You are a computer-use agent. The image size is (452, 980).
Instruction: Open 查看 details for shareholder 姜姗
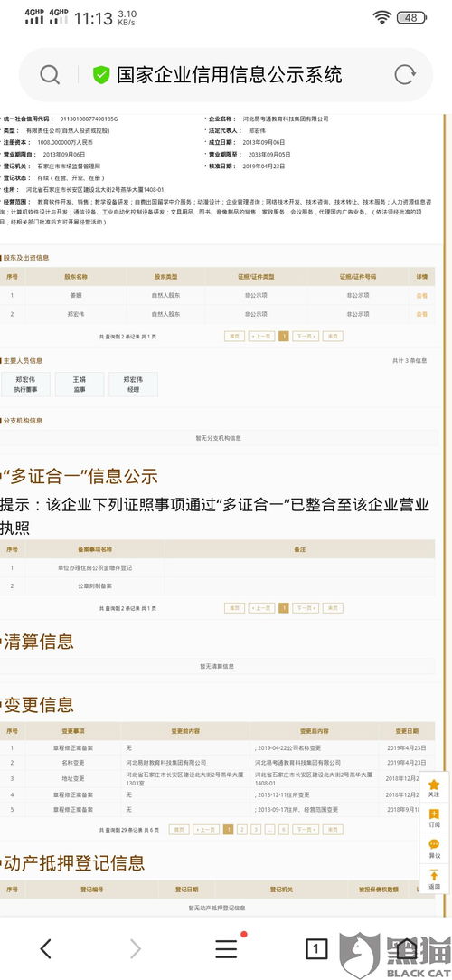click(422, 296)
